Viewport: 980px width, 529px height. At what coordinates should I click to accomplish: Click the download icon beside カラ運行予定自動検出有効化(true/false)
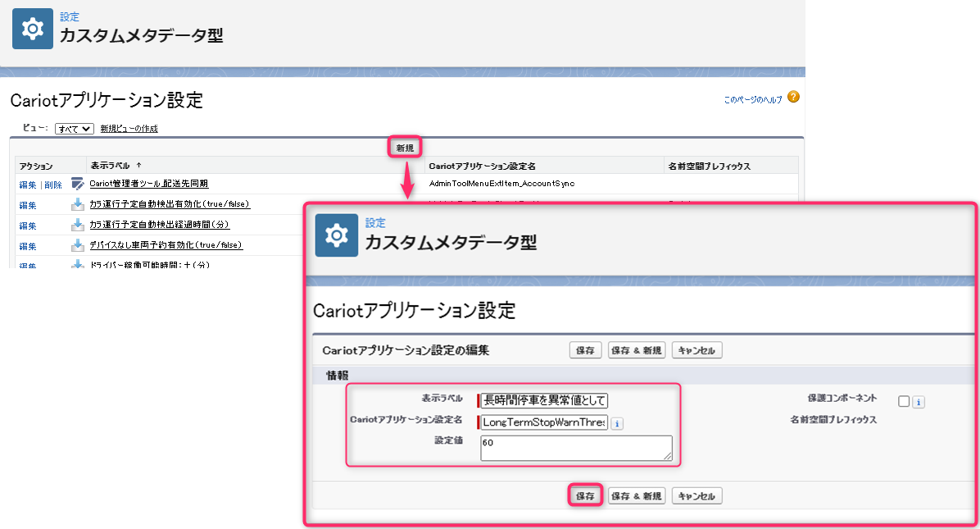78,204
